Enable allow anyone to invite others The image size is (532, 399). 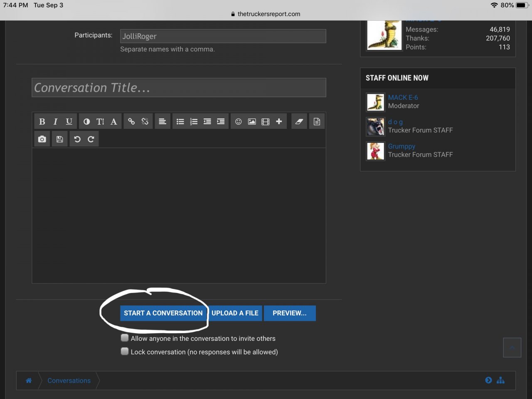(125, 338)
